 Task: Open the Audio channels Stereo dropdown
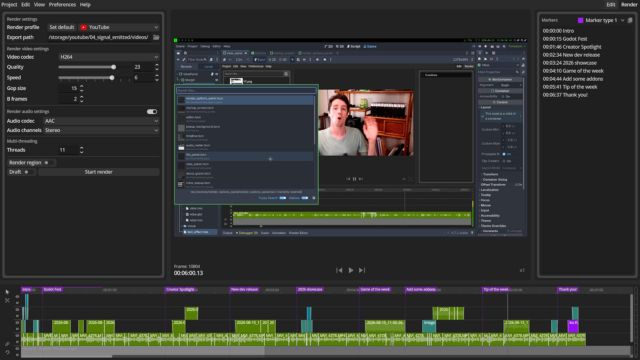[101, 130]
